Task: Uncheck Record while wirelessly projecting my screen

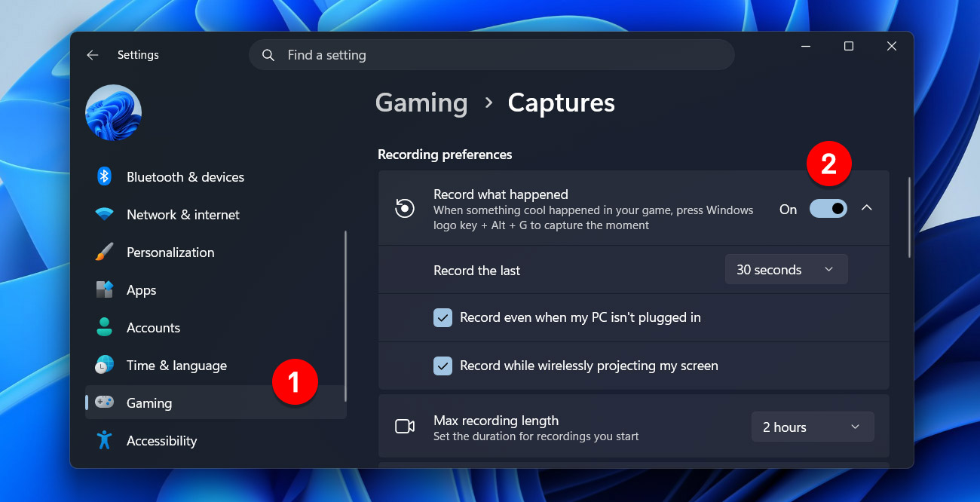Action: (x=443, y=366)
